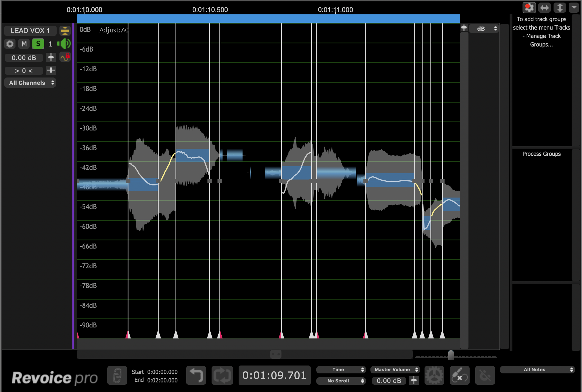
Task: Click the horizontal zoom slider handle
Action: pos(451,355)
